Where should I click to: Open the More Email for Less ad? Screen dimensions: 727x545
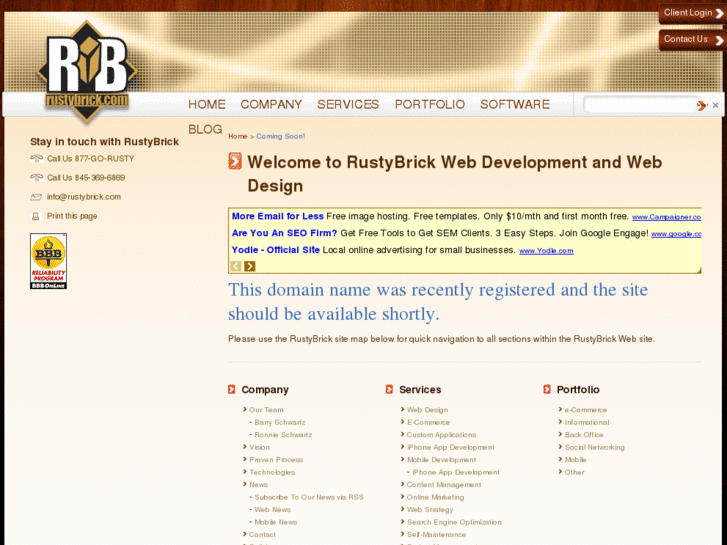pyautogui.click(x=277, y=216)
